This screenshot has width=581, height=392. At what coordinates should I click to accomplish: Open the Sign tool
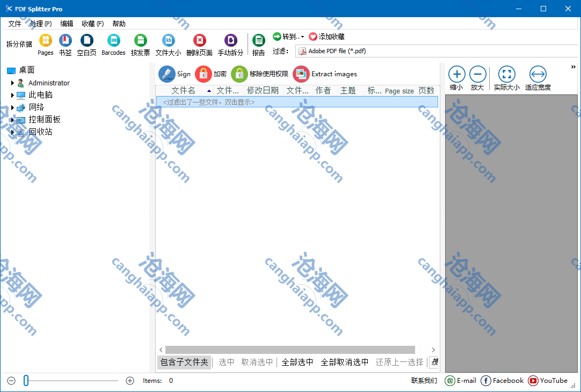click(167, 74)
